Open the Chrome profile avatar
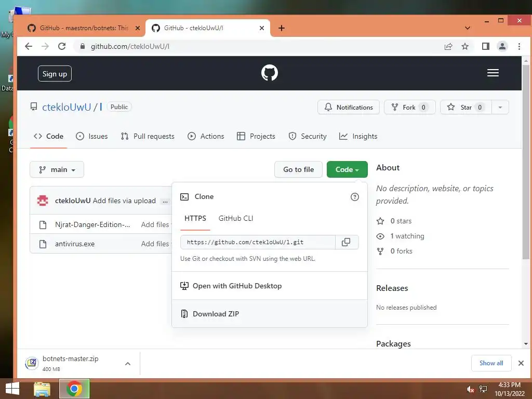 click(x=502, y=46)
